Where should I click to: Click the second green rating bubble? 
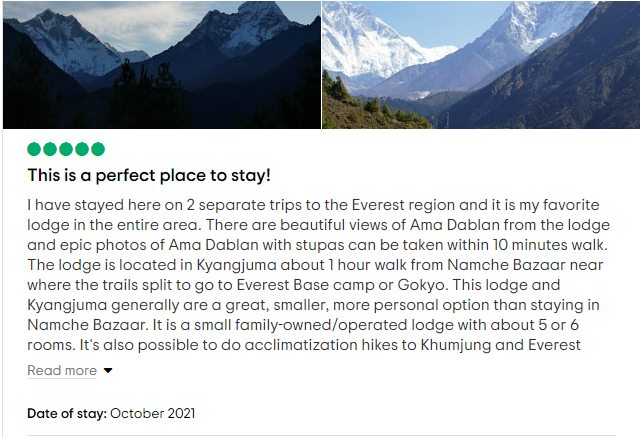tap(50, 149)
